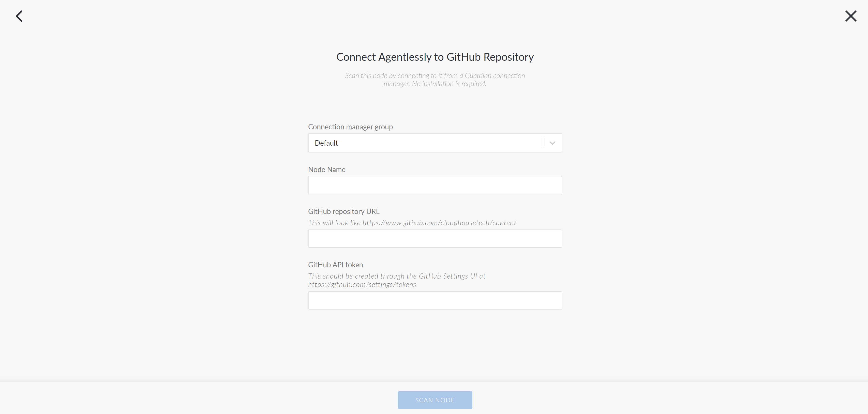Focus the GitHub API token field
Image resolution: width=868 pixels, height=414 pixels.
[x=435, y=300]
